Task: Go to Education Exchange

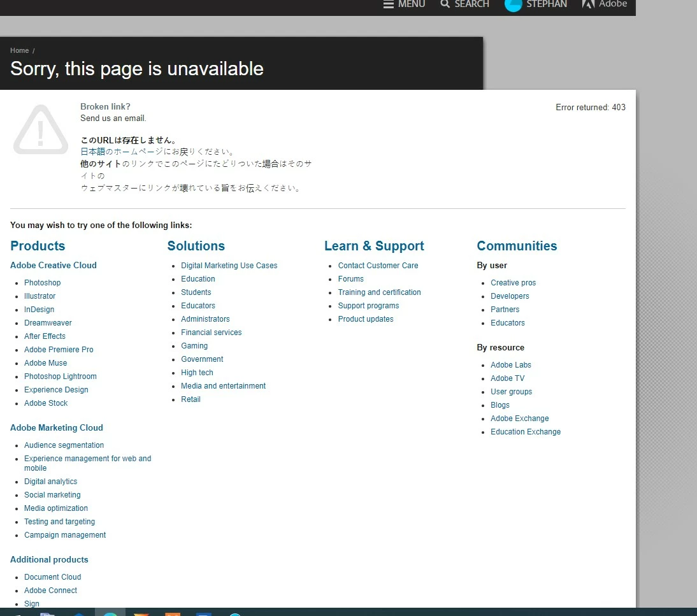Action: [x=526, y=431]
